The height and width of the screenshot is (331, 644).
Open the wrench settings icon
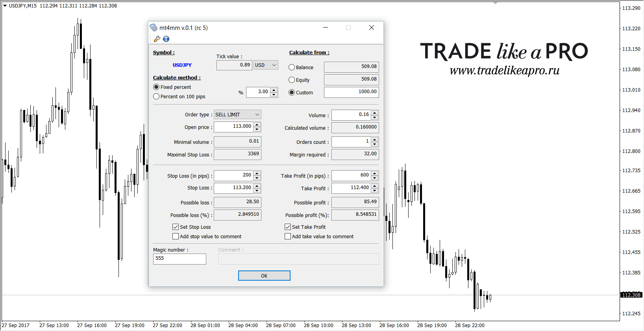click(157, 39)
